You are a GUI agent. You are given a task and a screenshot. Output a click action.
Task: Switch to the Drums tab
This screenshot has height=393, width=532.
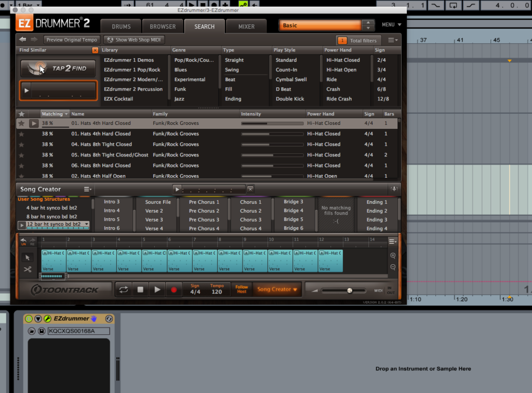pos(121,27)
